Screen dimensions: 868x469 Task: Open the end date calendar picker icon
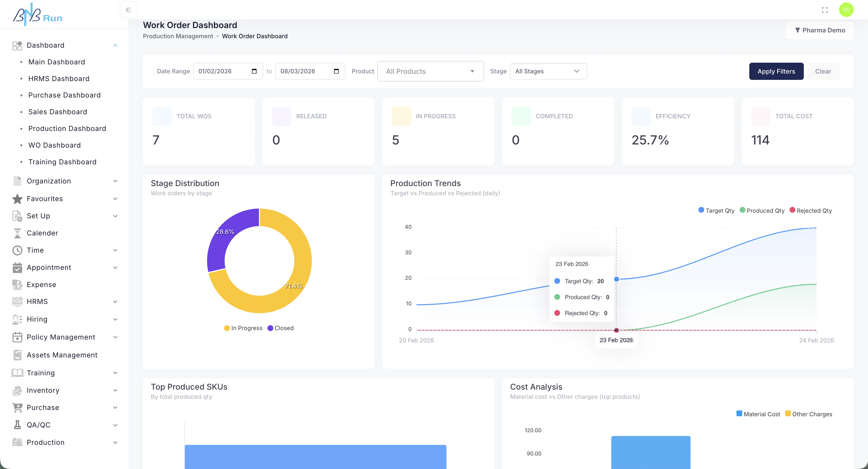(336, 71)
